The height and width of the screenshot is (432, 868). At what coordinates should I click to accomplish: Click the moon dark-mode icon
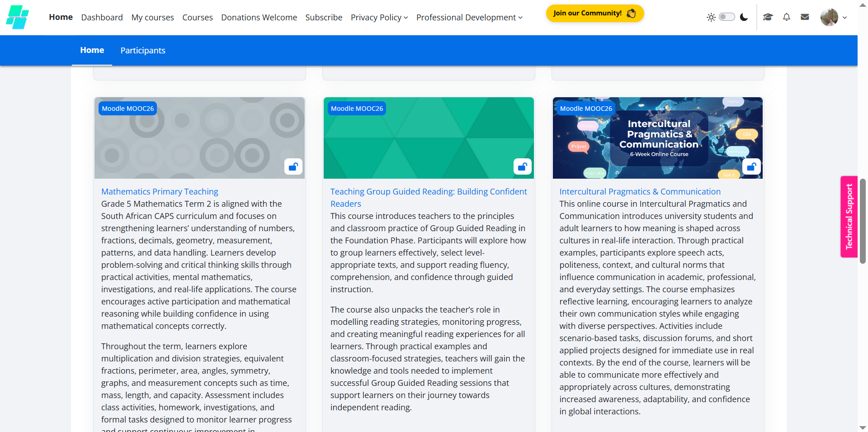coord(744,17)
